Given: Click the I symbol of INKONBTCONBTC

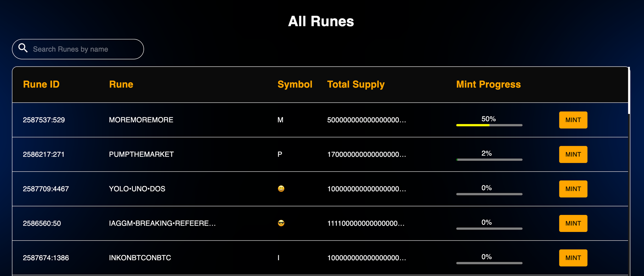Looking at the screenshot, I should click(279, 258).
